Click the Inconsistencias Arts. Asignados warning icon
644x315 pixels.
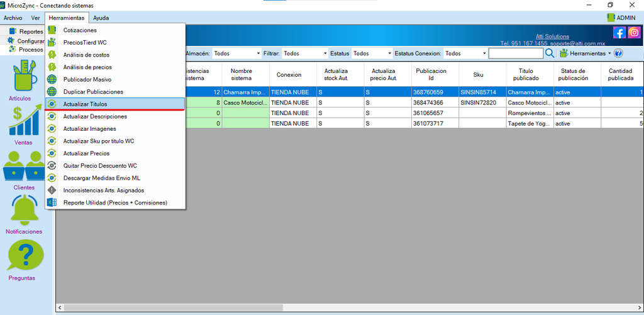[x=52, y=190]
